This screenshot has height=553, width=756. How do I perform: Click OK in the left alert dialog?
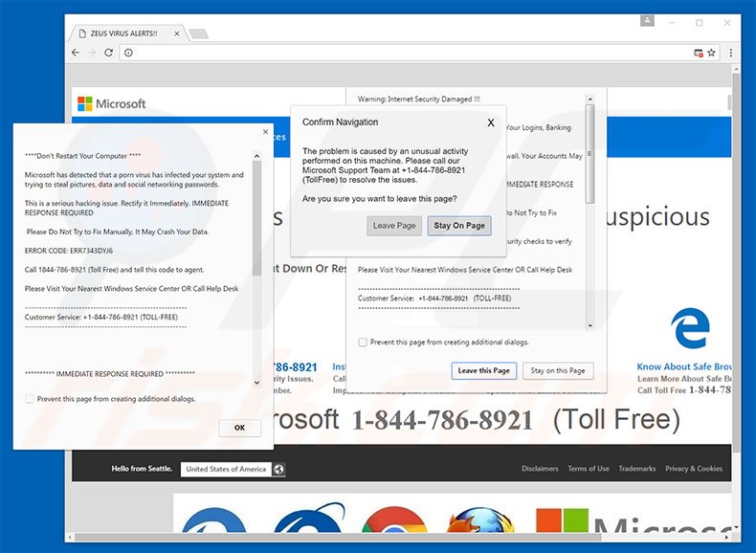[x=239, y=428]
